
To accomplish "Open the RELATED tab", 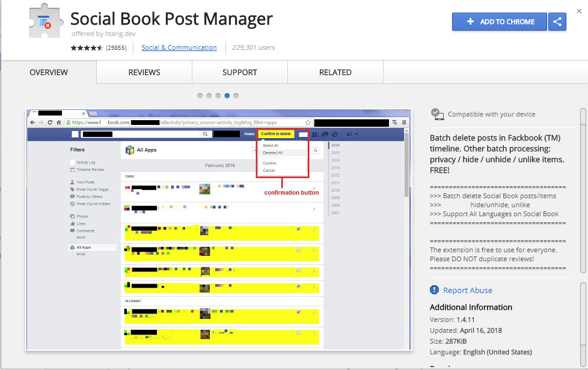I will pos(335,72).
